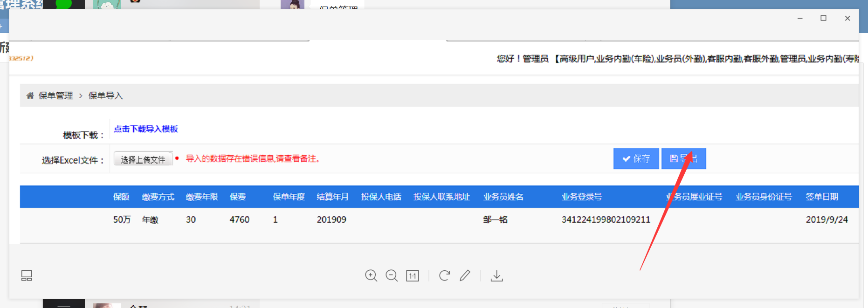Viewport: 868px width, 308px height.
Task: Click the 投保人电话 column header
Action: pos(381,197)
